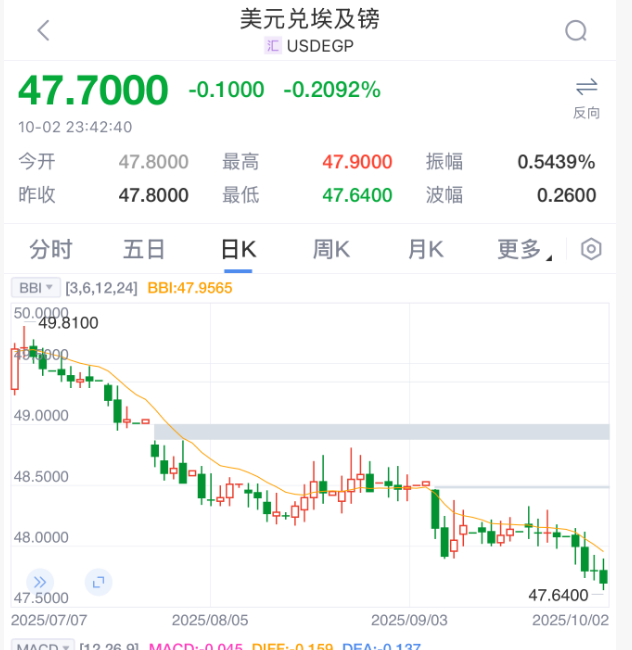Open the search magnifier icon
This screenshot has width=632, height=650.
click(576, 31)
